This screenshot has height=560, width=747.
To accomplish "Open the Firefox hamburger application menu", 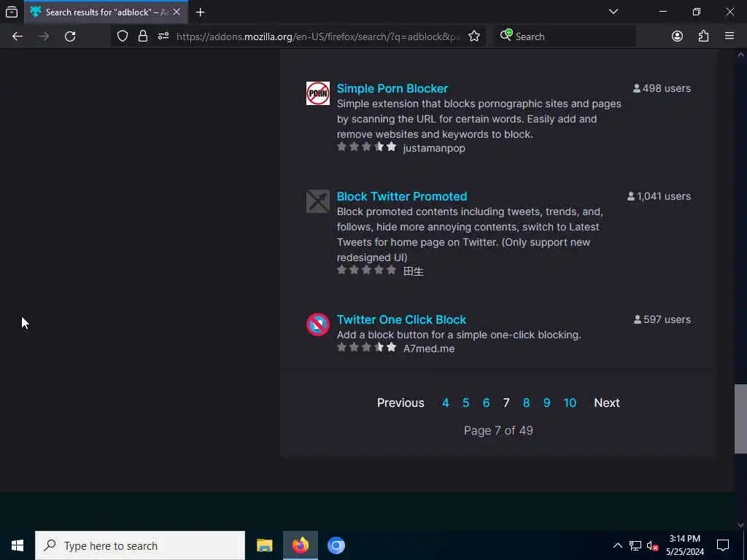I will 729,36.
